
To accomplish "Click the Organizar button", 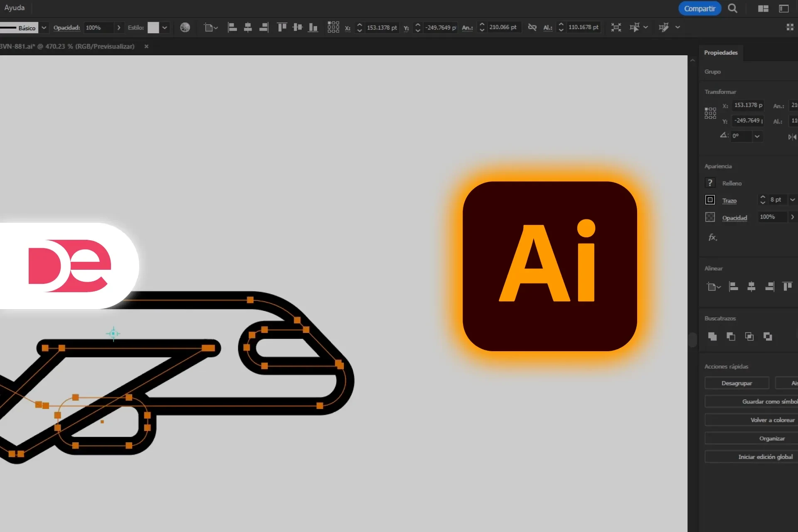I will (x=751, y=438).
